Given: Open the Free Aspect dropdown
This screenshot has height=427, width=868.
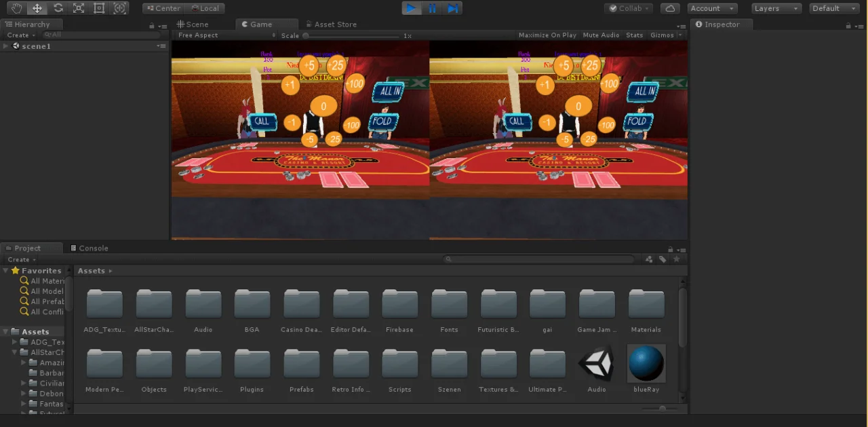Looking at the screenshot, I should pos(226,35).
